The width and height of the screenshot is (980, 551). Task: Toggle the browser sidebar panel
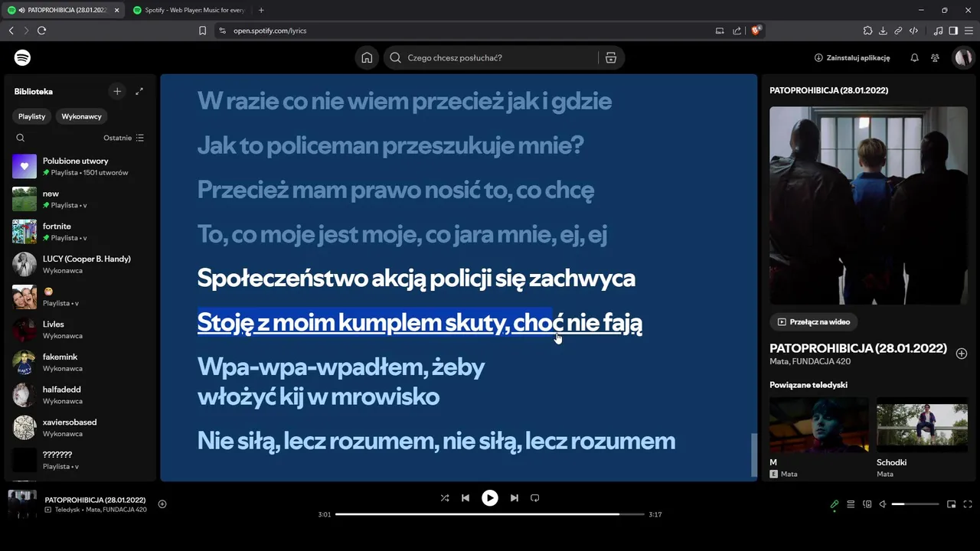953,31
